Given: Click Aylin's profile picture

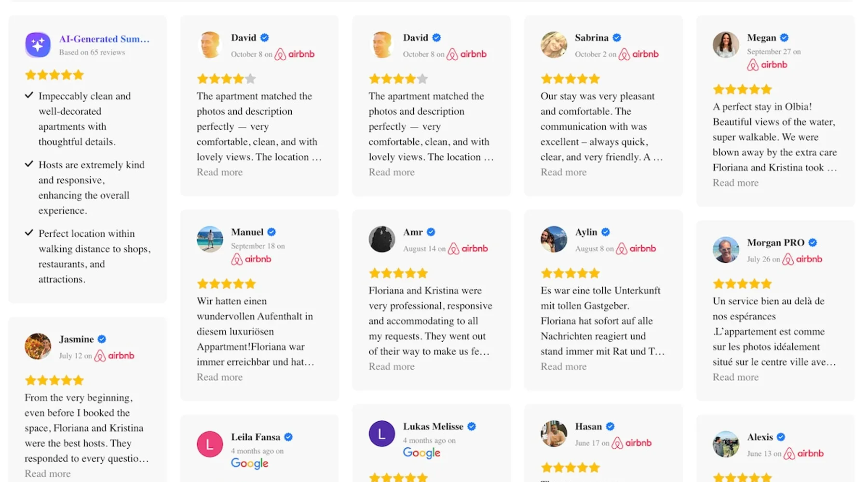Looking at the screenshot, I should click(554, 239).
